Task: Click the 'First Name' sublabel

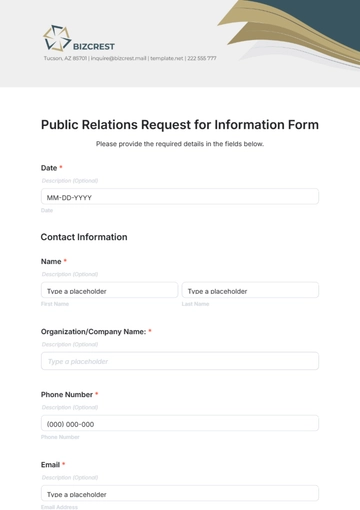Action: pos(55,304)
